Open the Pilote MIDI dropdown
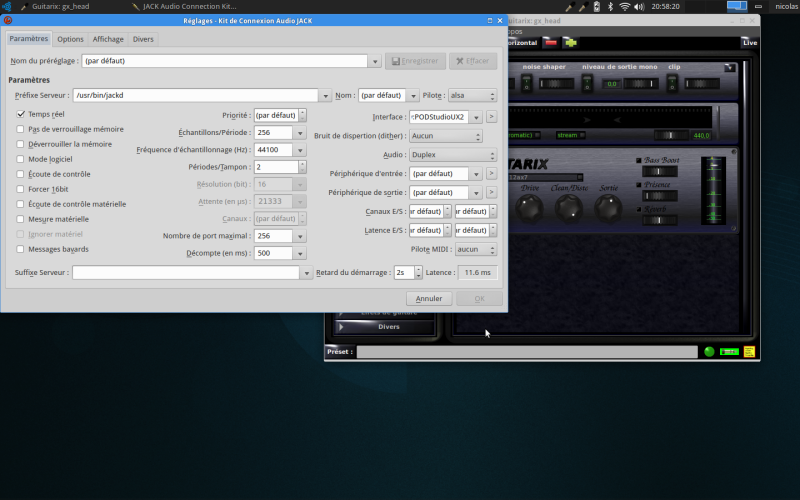 (475, 249)
